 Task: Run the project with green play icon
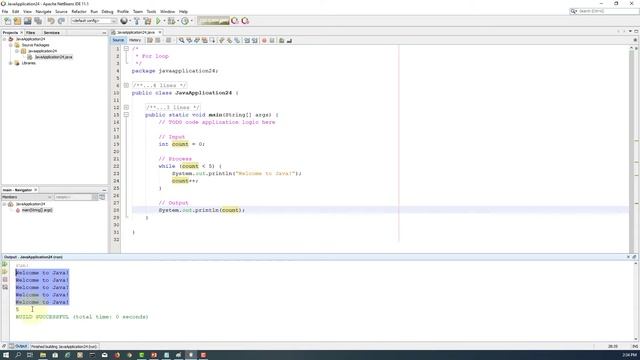[x=158, y=21]
